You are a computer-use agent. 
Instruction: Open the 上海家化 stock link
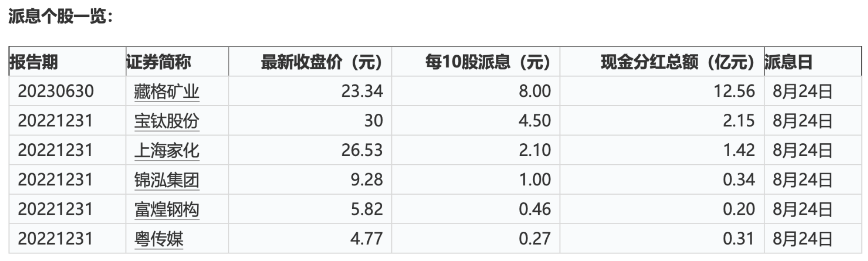167,150
